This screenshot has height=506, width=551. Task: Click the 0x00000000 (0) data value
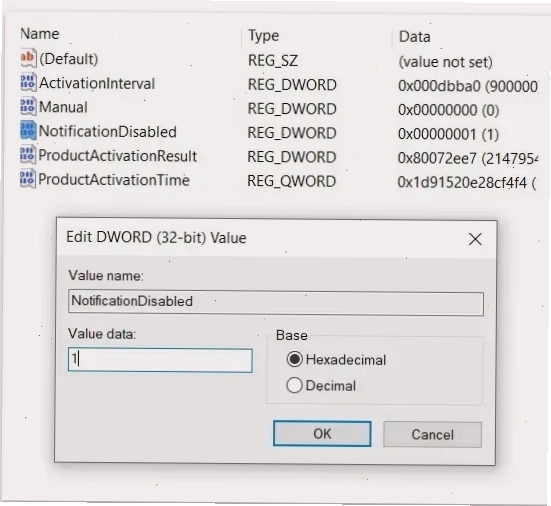(x=448, y=110)
